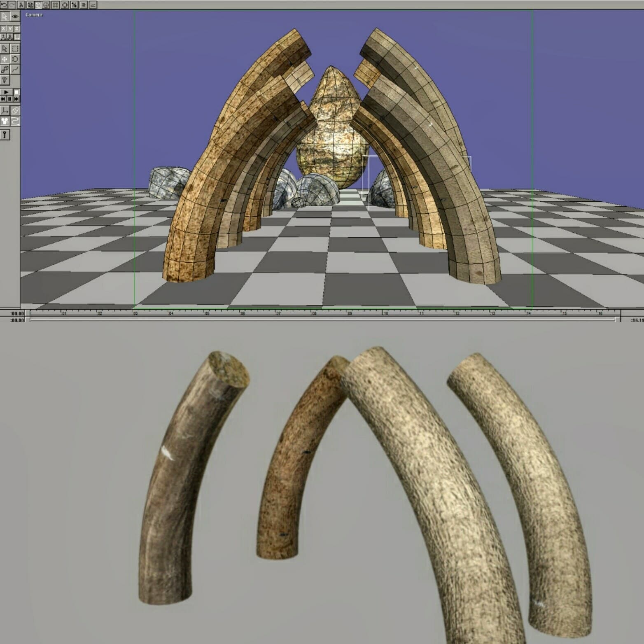
Task: Start animation playback with play button
Action: tap(6, 92)
